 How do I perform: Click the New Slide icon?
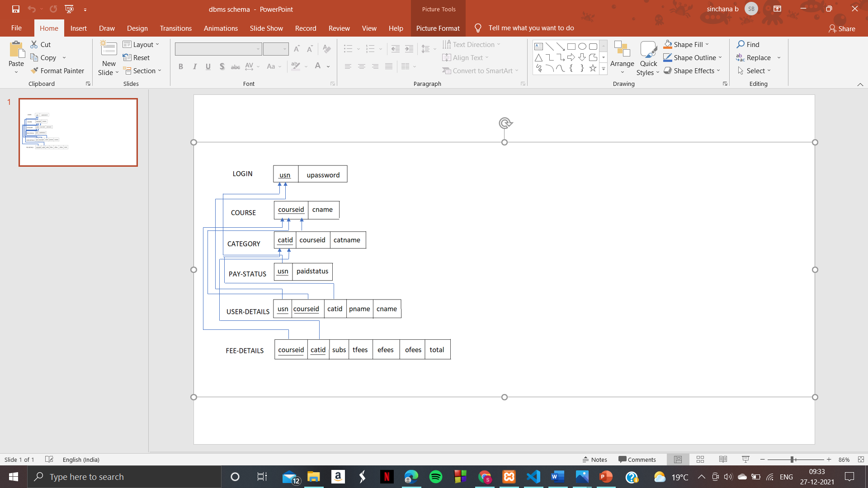[x=108, y=49]
